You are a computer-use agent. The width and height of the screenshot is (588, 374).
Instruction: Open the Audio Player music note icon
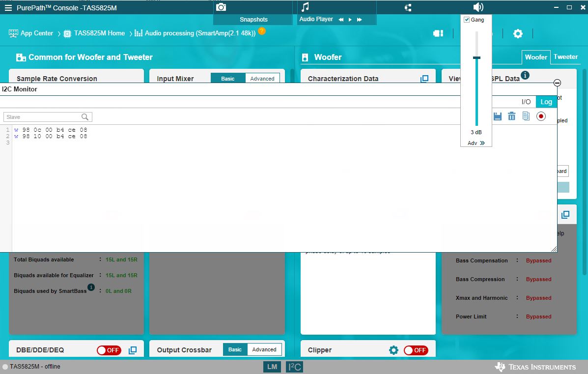pos(305,7)
